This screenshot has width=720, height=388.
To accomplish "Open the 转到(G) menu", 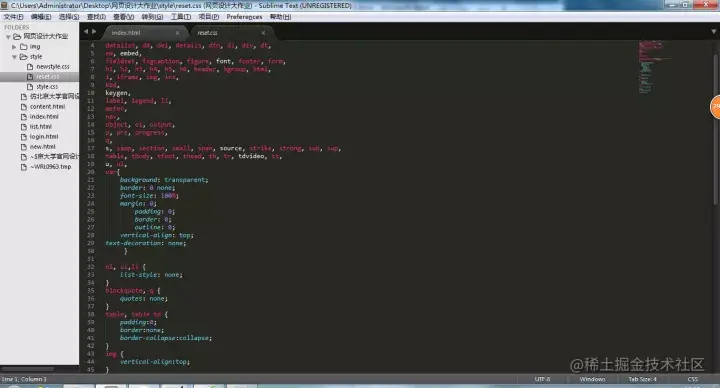I will (x=152, y=17).
